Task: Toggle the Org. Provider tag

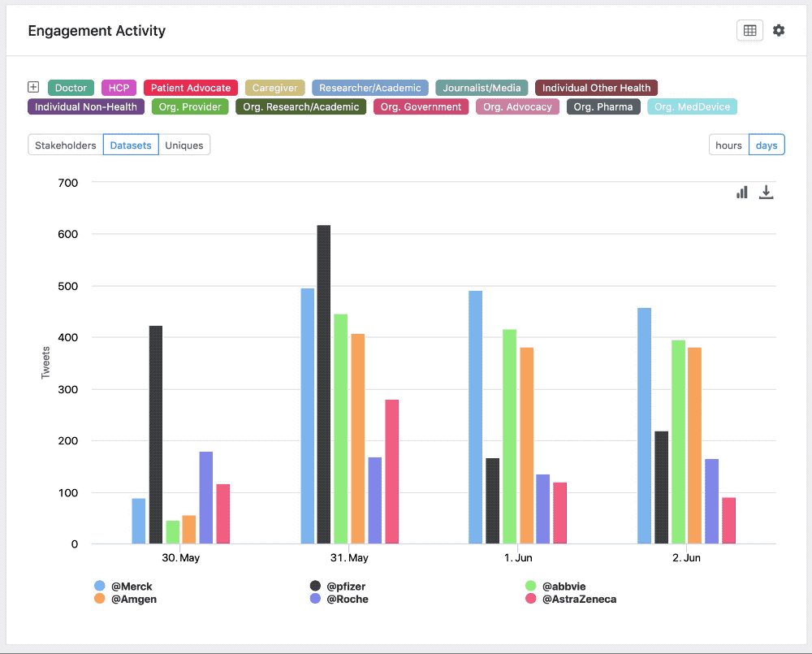Action: click(x=190, y=106)
